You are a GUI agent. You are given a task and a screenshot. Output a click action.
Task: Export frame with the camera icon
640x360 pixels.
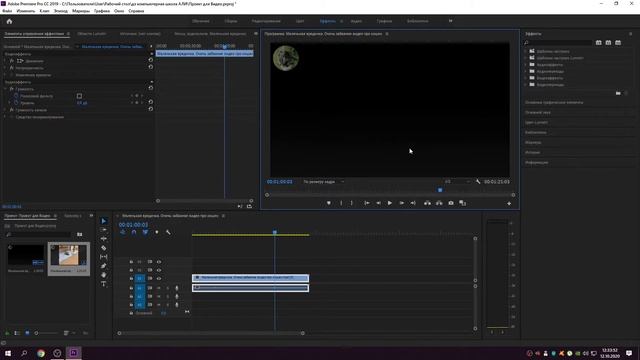451,203
